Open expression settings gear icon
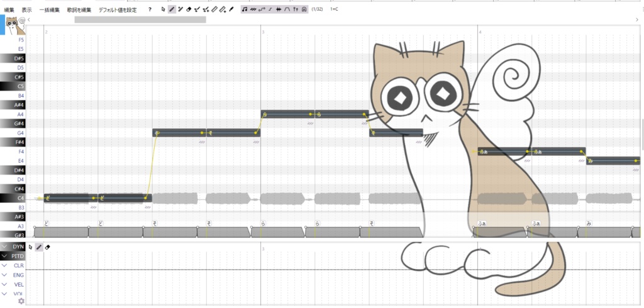The height and width of the screenshot is (308, 644). tap(21, 301)
